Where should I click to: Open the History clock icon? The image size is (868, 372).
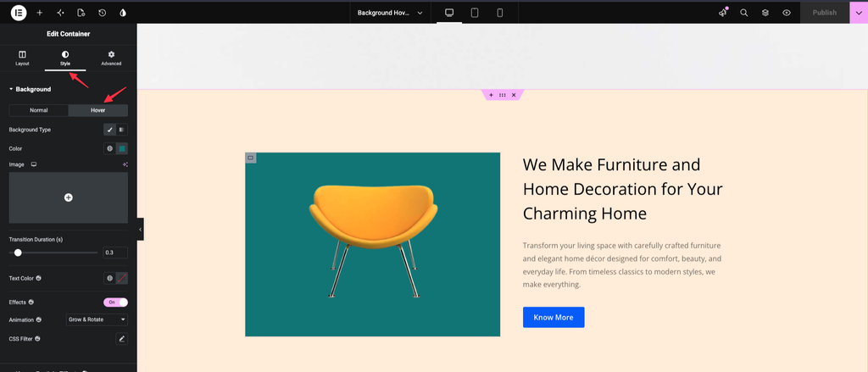102,12
